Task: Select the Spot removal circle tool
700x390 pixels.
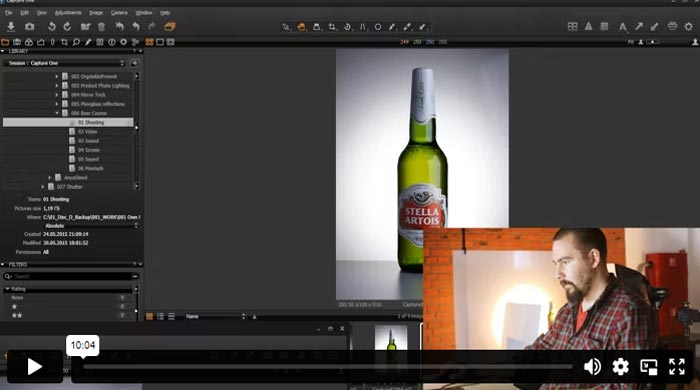Action: 378,27
